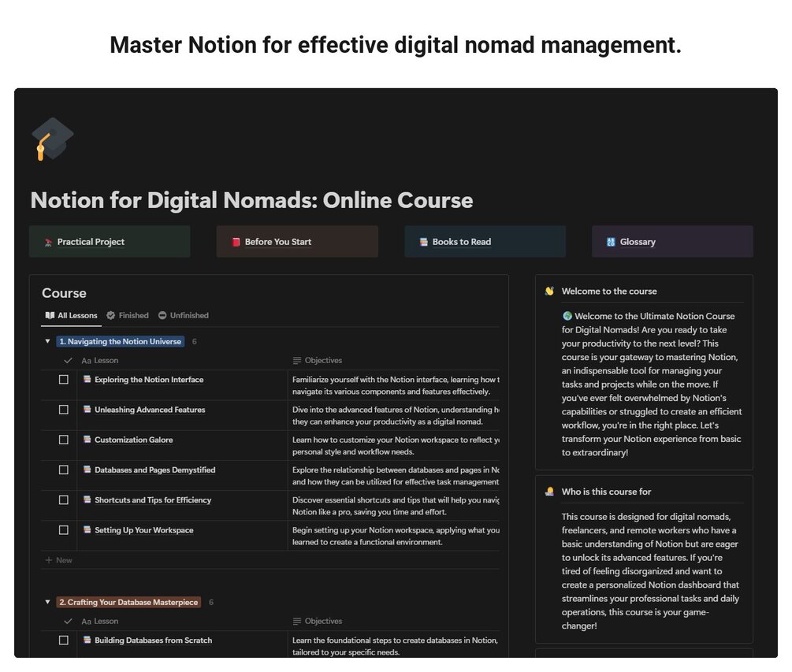Click the plus icon next to New
This screenshot has height=672, width=792.
tap(49, 560)
